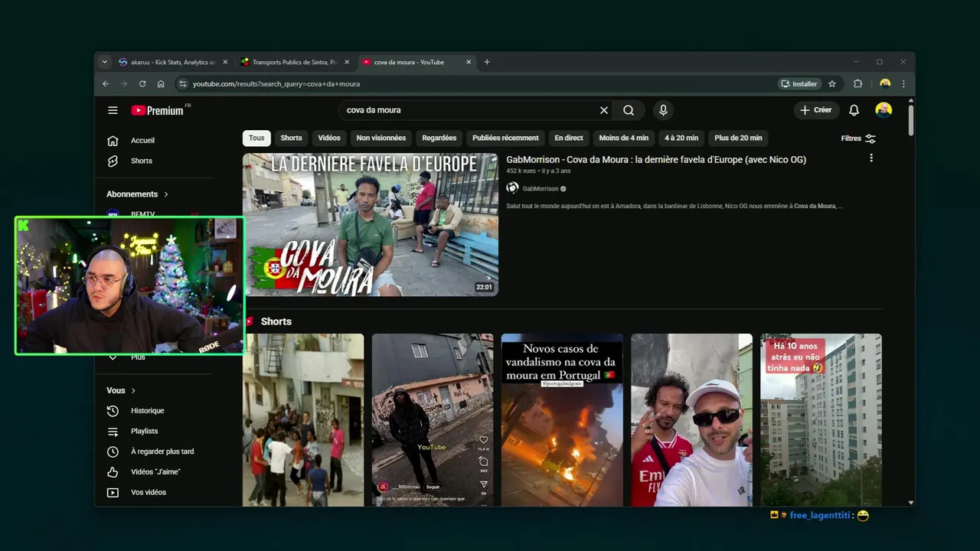This screenshot has height=551, width=980.
Task: Clear the search text with X icon
Action: [x=604, y=110]
